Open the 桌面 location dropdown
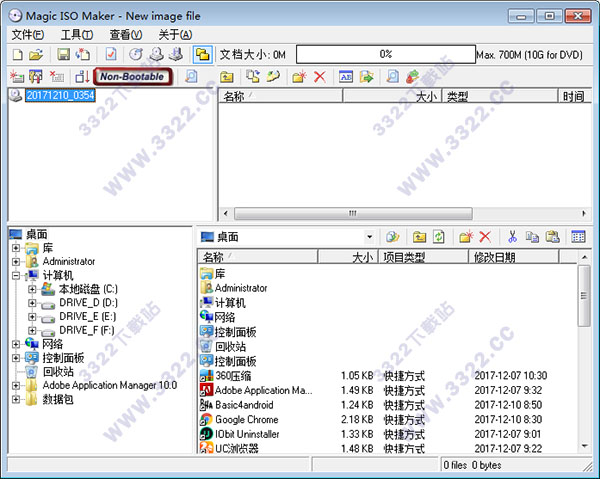 [369, 237]
